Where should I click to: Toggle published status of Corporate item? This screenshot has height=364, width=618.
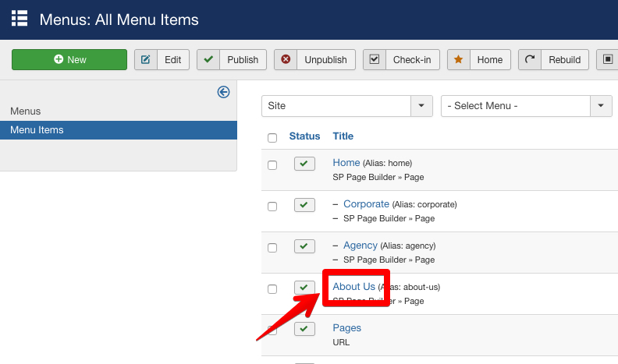(x=304, y=205)
